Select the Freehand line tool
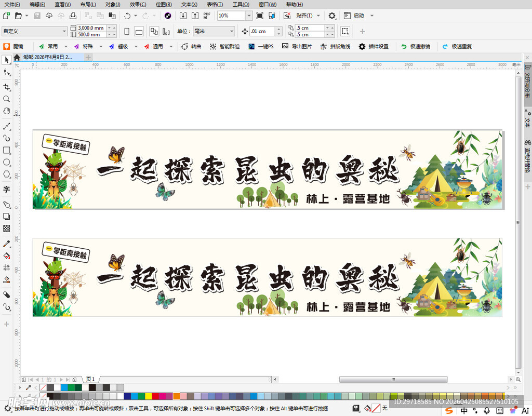The height and width of the screenshot is (416, 532). pos(6,126)
